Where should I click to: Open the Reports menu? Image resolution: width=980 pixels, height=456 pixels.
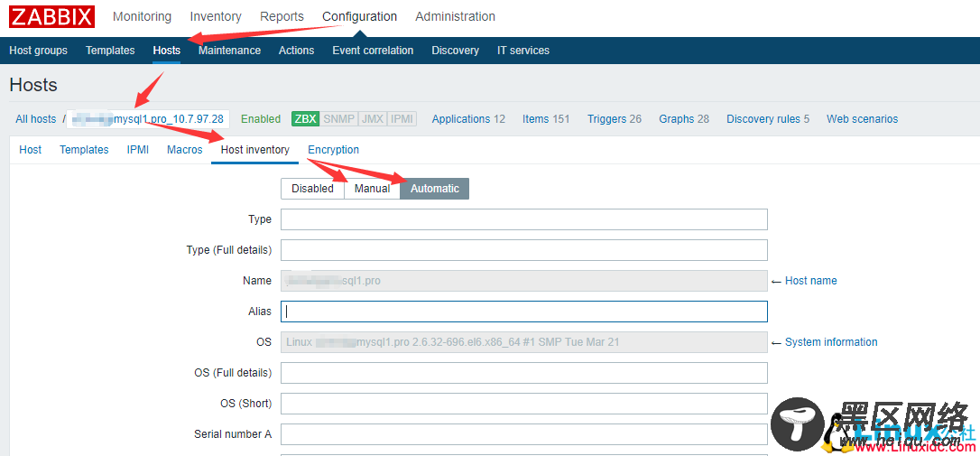(x=282, y=17)
